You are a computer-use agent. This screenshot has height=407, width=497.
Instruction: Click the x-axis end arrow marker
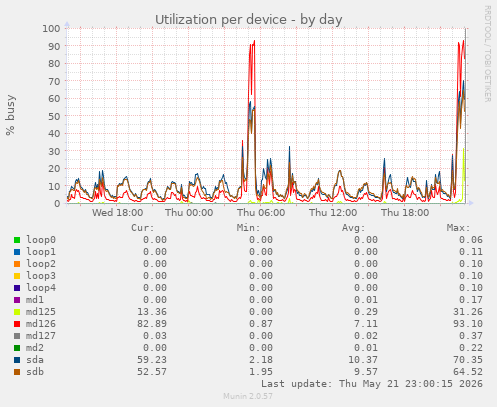click(x=470, y=203)
